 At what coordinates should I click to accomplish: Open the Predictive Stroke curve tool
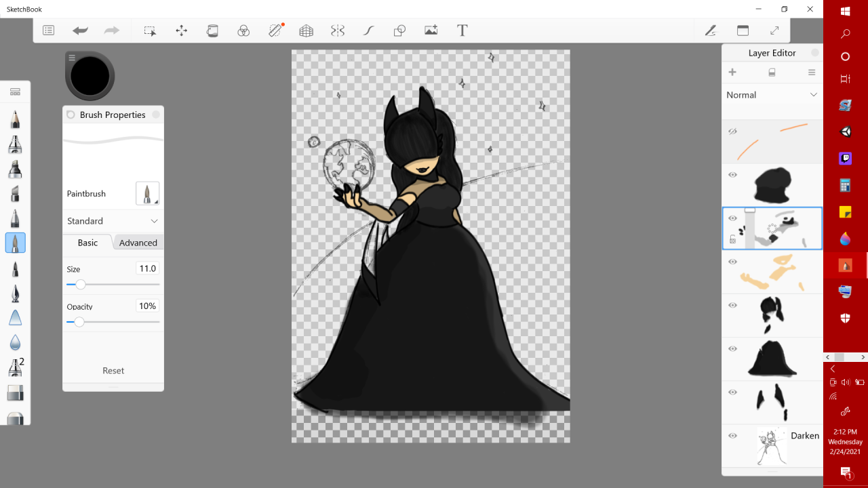368,30
